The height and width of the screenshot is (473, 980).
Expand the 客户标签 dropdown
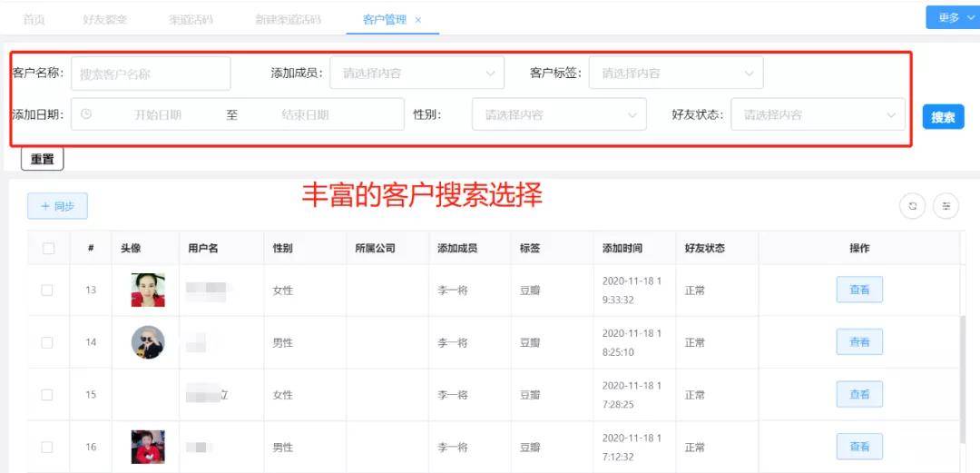pyautogui.click(x=676, y=74)
